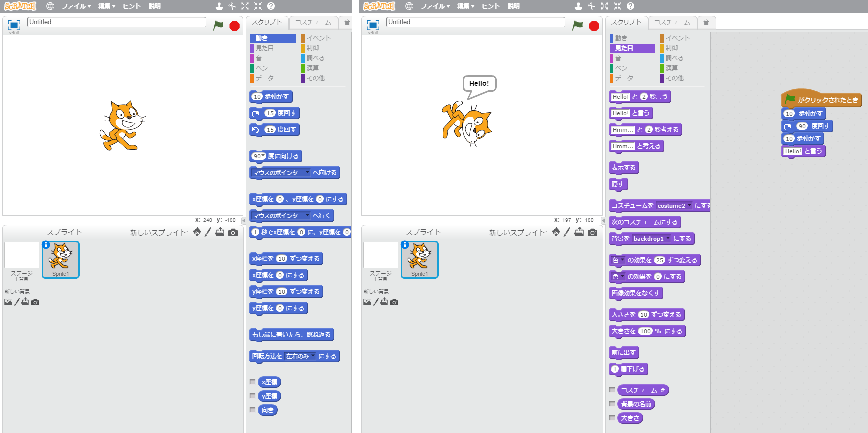
Task: Switch to コスチューム tab in the right window
Action: point(672,22)
